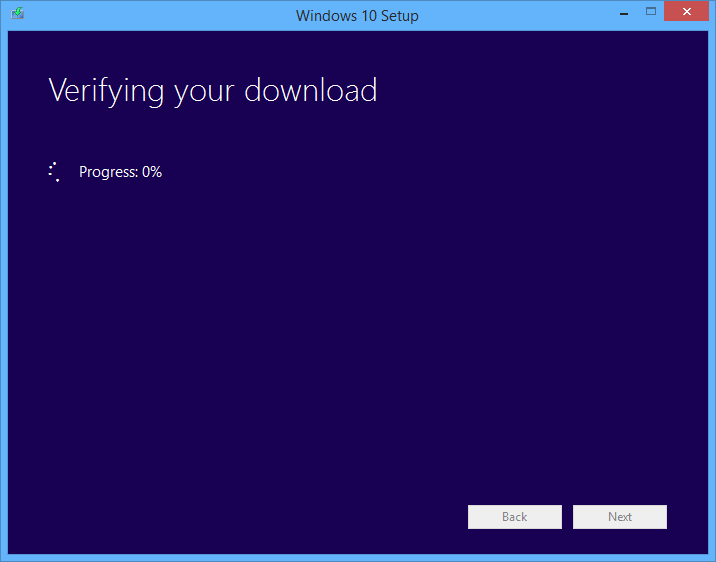
Task: Click the spinning progress indicator
Action: (55, 172)
